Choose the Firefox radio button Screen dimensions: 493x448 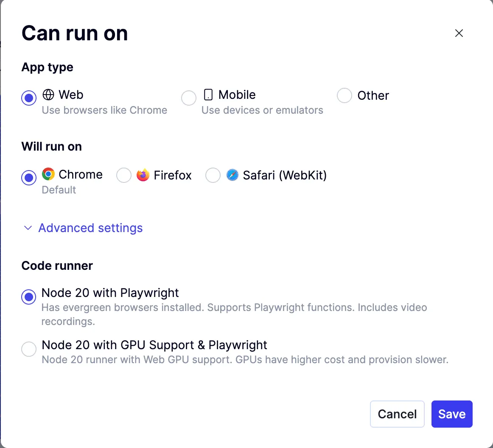click(124, 175)
